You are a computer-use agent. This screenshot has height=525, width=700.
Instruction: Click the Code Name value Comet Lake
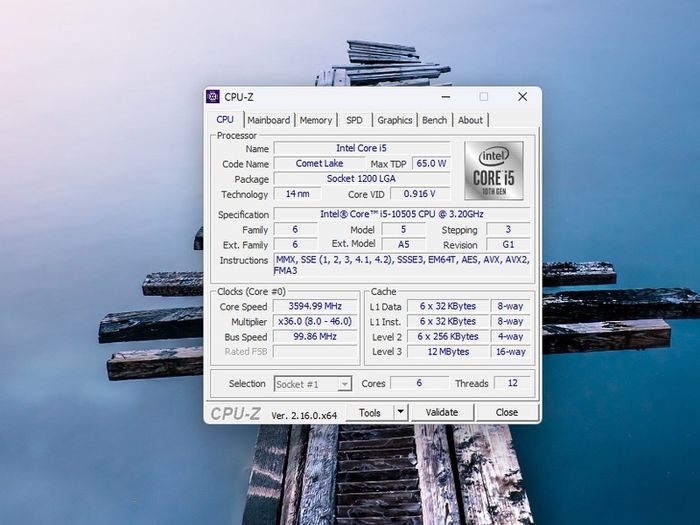point(319,163)
